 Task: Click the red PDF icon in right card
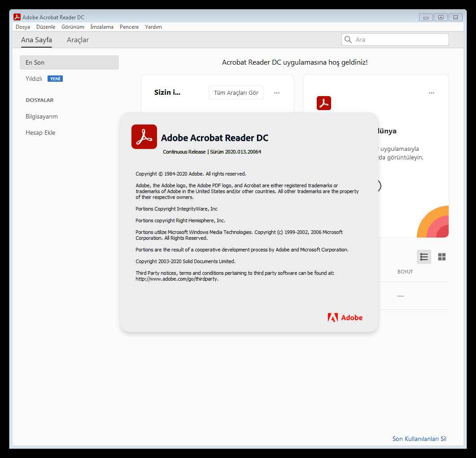(323, 103)
